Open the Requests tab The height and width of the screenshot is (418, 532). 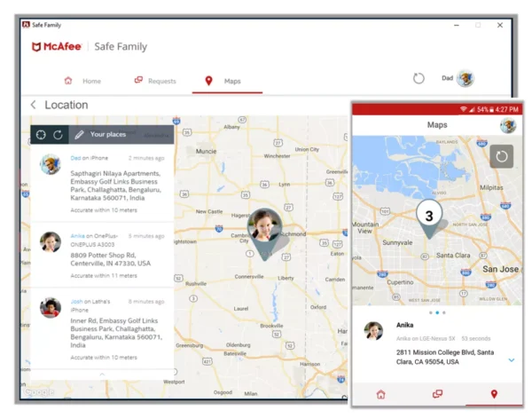(155, 81)
